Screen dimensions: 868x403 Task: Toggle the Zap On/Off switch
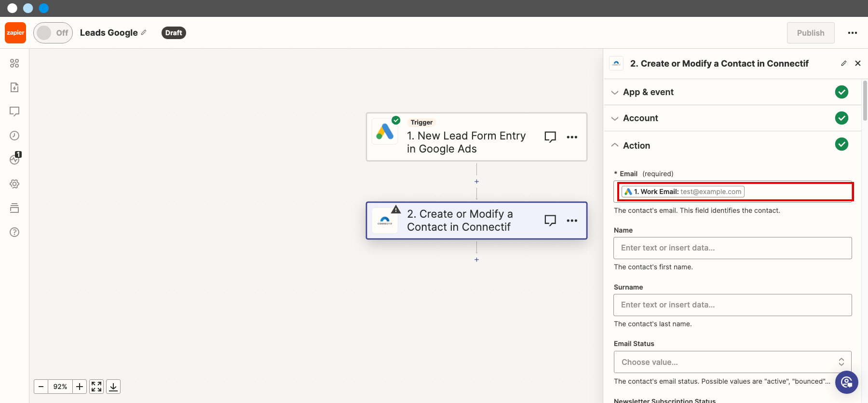[x=53, y=33]
